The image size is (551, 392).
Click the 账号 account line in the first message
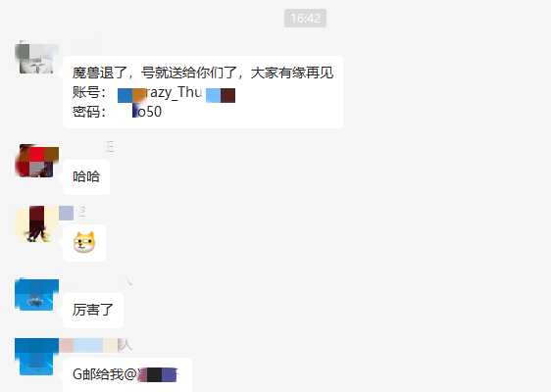tap(154, 93)
